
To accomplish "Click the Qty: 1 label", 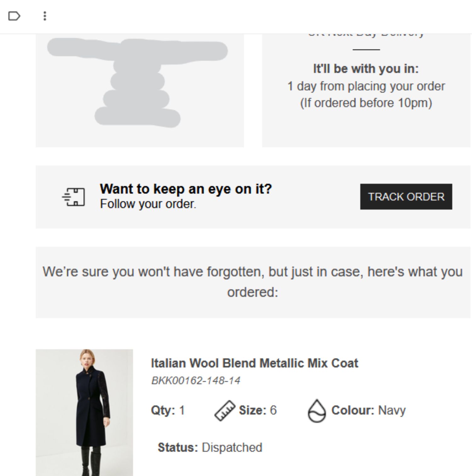I will coord(168,410).
